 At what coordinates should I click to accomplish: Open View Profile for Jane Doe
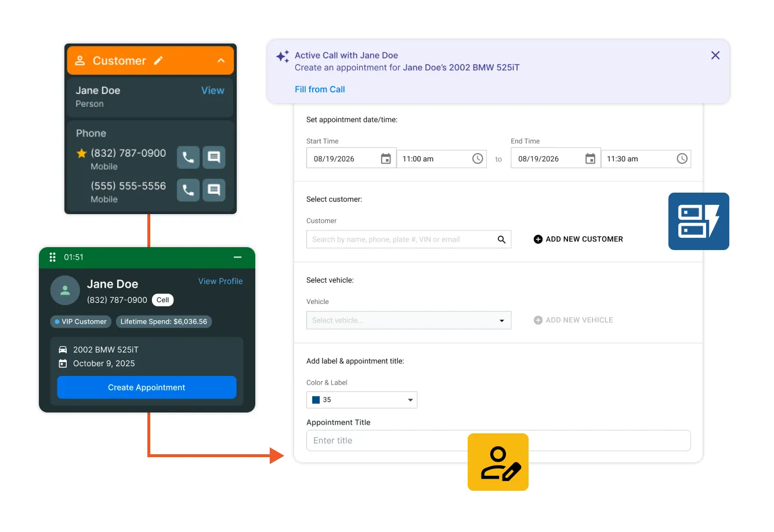click(x=220, y=281)
